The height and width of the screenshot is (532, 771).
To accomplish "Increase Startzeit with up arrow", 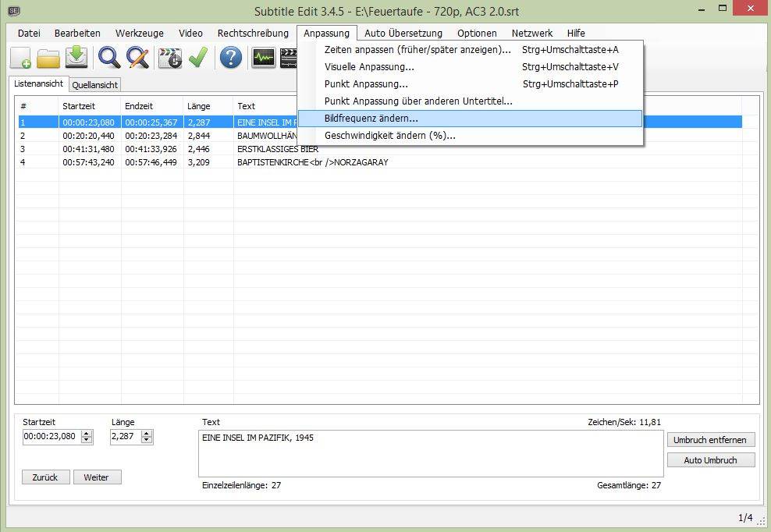I will coord(87,433).
